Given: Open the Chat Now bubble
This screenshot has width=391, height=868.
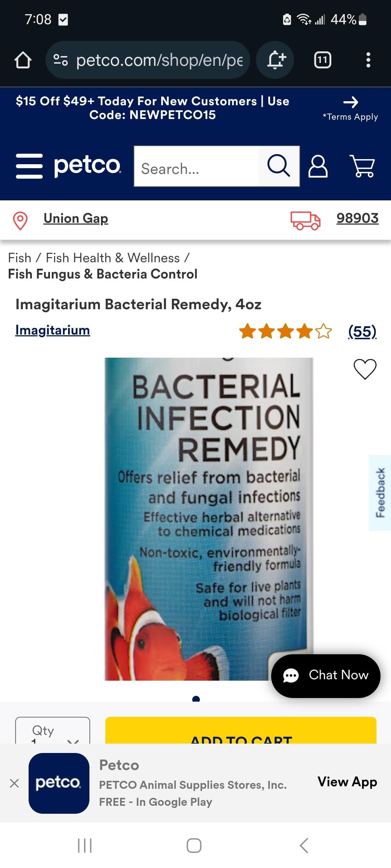Looking at the screenshot, I should pos(325,676).
